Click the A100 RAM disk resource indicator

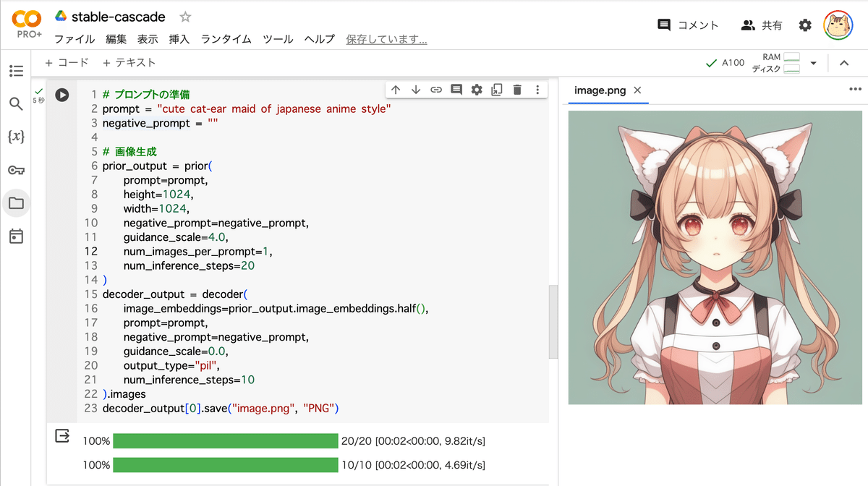[x=753, y=63]
